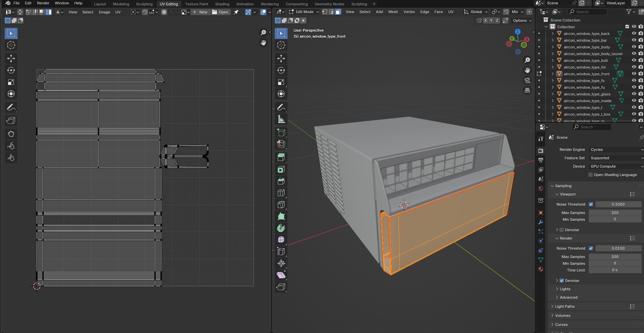Image resolution: width=644 pixels, height=333 pixels.
Task: Collapse the Sampling panel
Action: (563, 186)
